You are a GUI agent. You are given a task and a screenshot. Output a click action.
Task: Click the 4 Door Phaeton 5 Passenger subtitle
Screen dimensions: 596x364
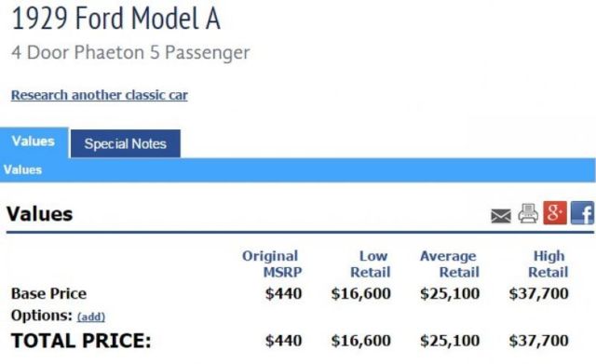[x=130, y=52]
